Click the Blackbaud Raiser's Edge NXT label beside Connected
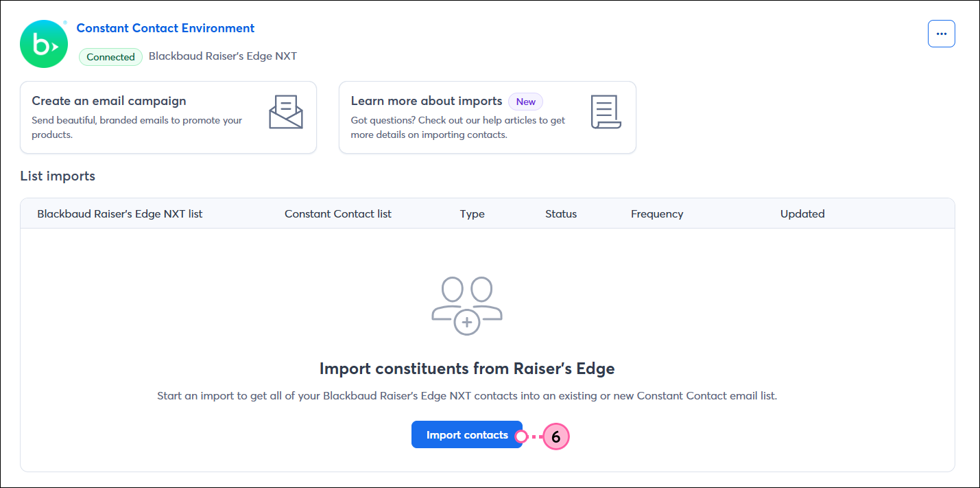Image resolution: width=980 pixels, height=488 pixels. tap(223, 56)
